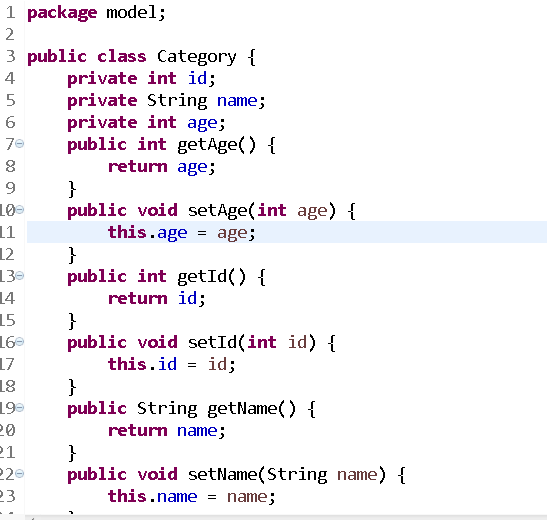
Task: Click the 'age' parameter in setAge signature
Action: pos(312,211)
